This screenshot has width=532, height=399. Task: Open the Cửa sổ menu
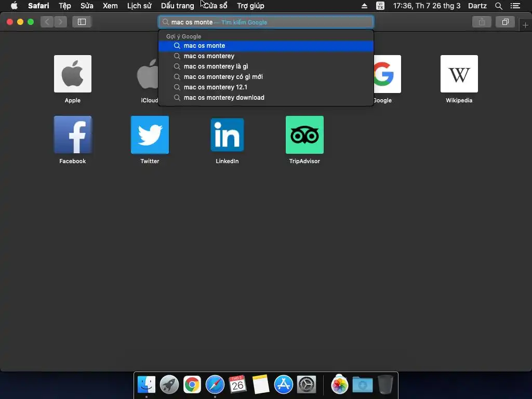click(x=216, y=6)
